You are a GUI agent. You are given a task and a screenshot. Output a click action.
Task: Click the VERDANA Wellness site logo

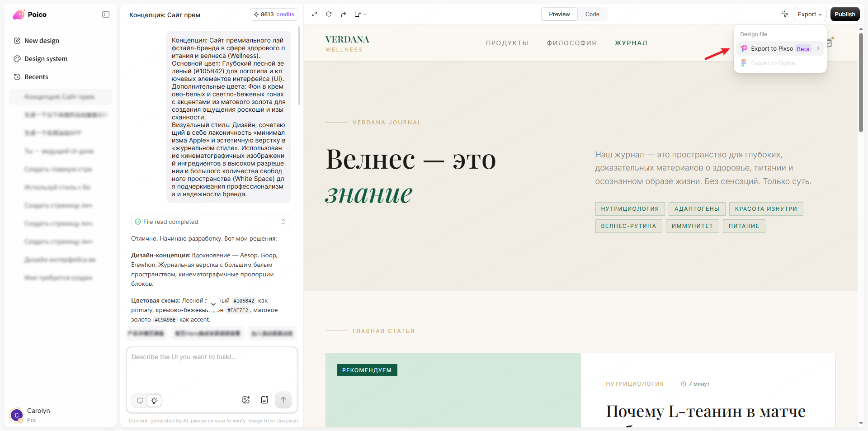point(347,43)
